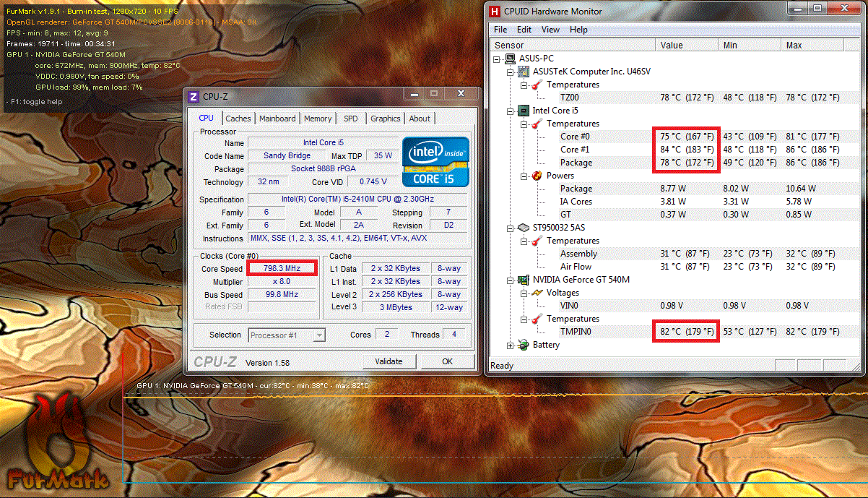Expand the Battery node
The height and width of the screenshot is (498, 868).
point(511,345)
